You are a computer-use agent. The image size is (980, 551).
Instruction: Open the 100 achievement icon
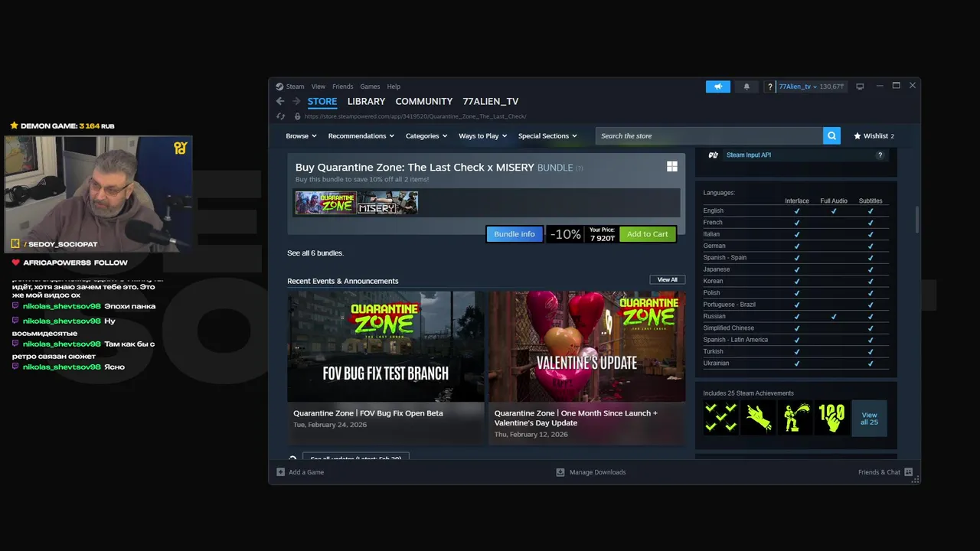(831, 418)
